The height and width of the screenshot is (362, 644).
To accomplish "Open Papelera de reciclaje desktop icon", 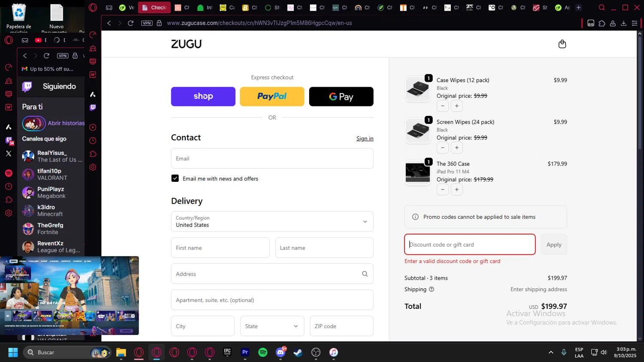I will (19, 17).
